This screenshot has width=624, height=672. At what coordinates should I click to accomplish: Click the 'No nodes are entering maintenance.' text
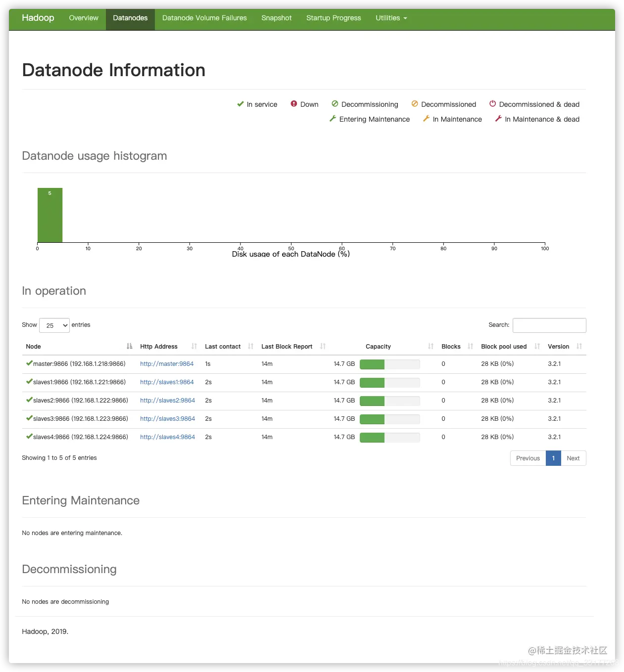pos(72,533)
